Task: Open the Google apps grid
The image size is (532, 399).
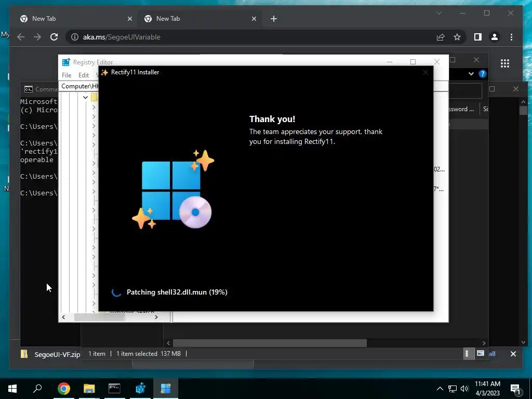Action: [x=505, y=63]
